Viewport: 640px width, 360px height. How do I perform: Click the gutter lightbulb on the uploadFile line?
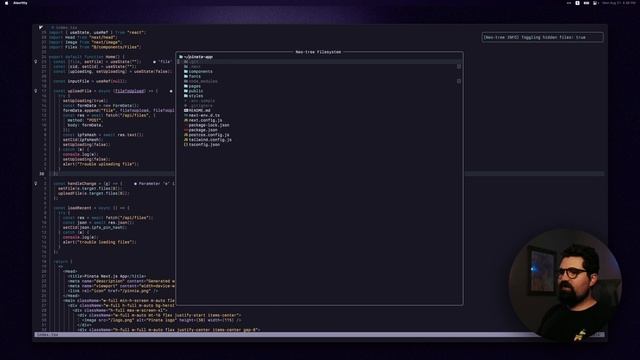pos(36,91)
